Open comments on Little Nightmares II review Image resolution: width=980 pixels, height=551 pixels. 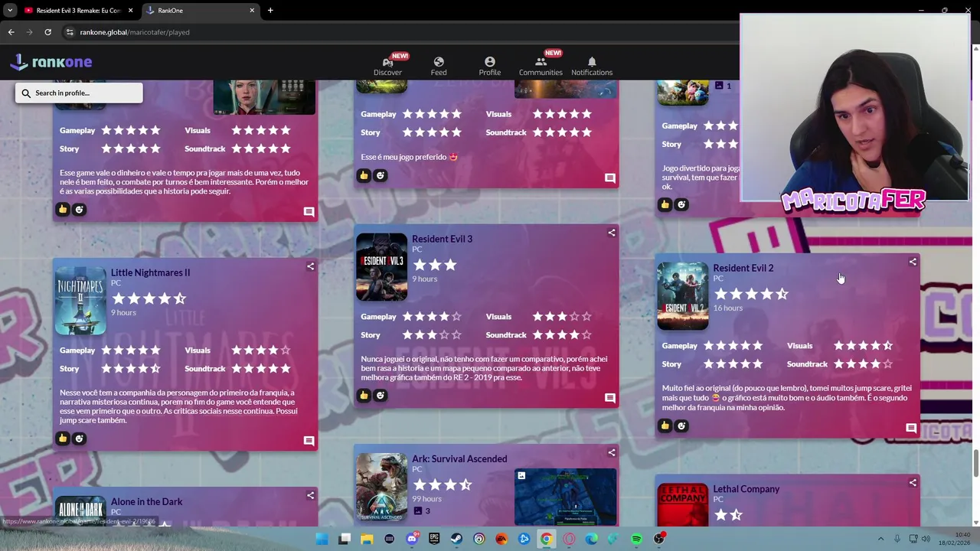click(309, 441)
